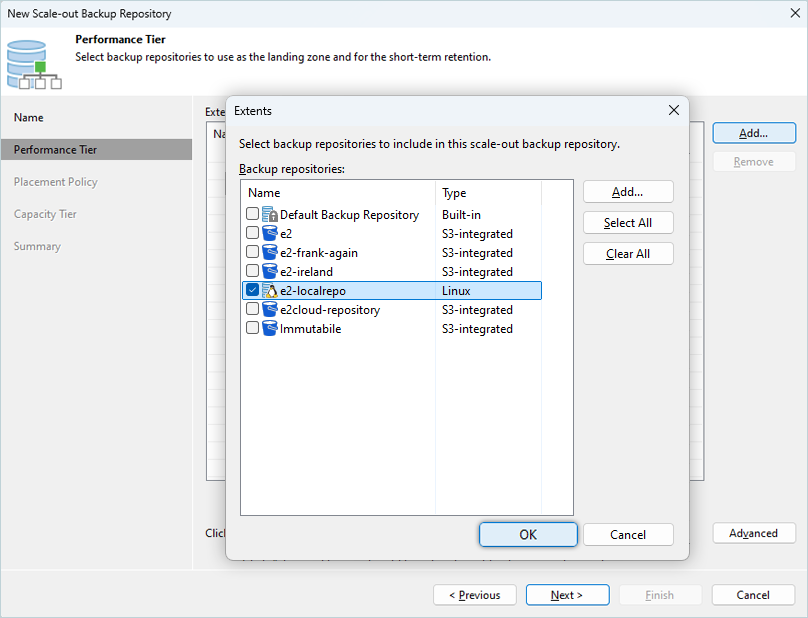Click the e2-frank-again bucket icon

click(270, 253)
